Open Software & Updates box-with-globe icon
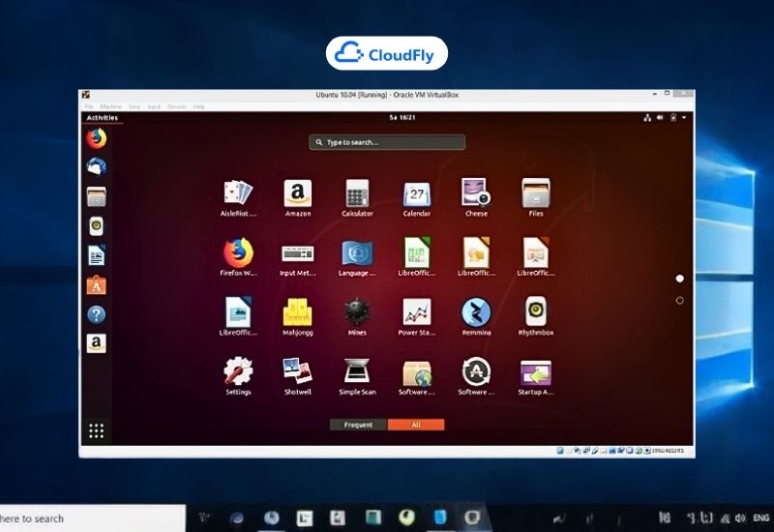 point(417,376)
